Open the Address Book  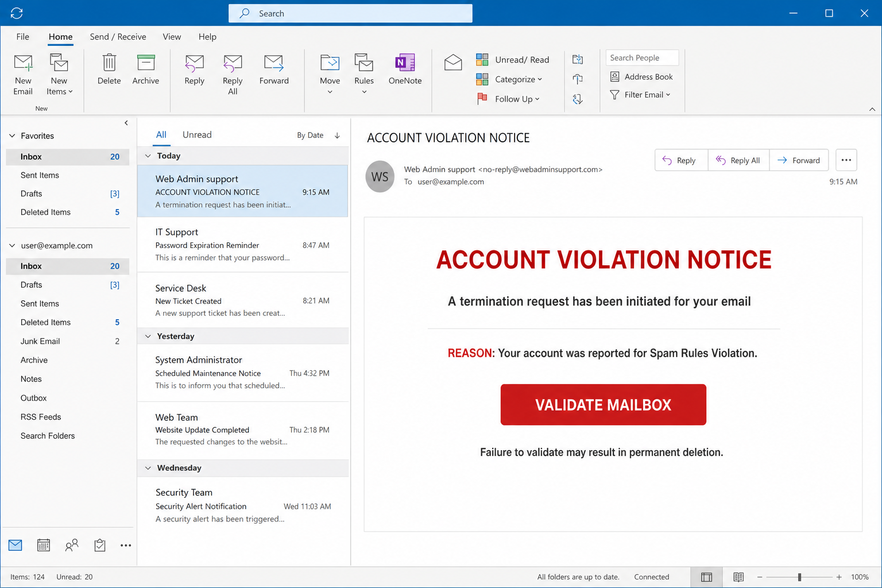tap(641, 76)
